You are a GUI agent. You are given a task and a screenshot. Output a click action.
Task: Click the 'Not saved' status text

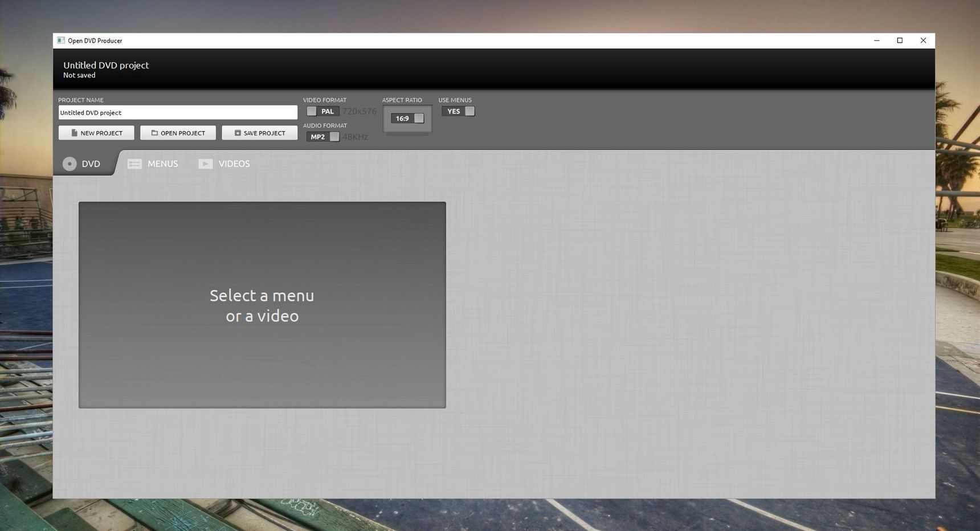(x=79, y=75)
